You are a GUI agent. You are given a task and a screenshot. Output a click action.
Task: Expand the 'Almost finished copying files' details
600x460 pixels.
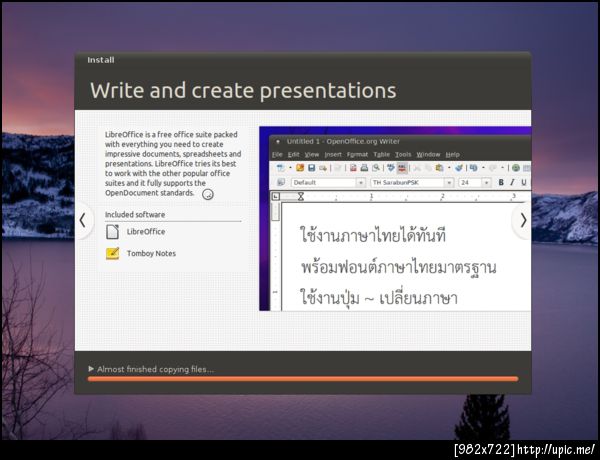point(91,369)
